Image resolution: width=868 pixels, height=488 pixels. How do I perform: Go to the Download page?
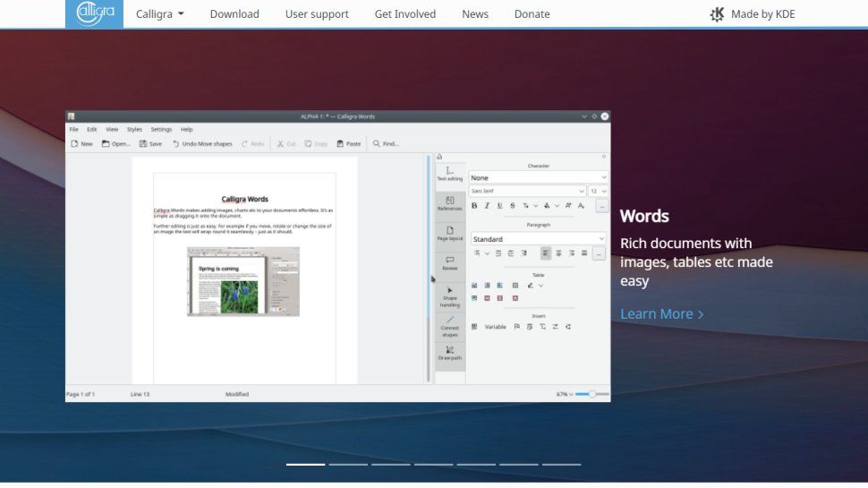pyautogui.click(x=234, y=13)
